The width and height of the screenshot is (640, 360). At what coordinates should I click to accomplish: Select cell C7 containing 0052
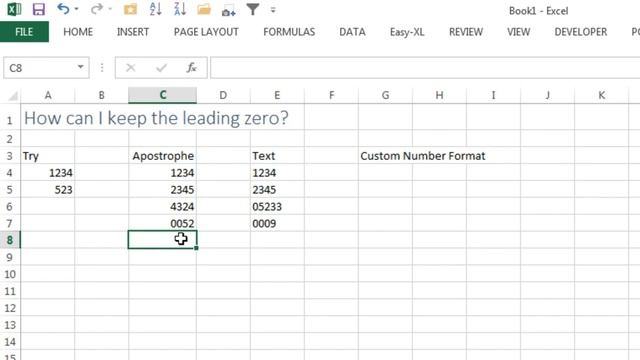(162, 223)
